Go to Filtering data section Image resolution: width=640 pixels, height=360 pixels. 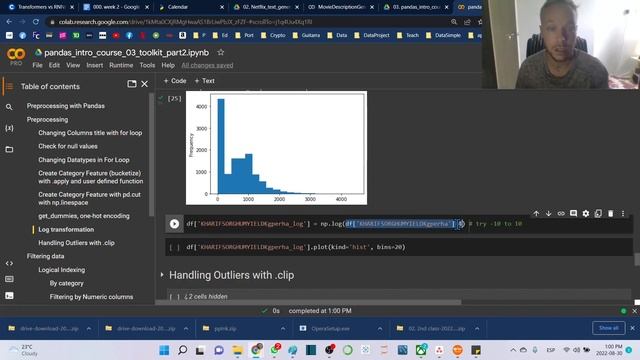[x=45, y=256]
